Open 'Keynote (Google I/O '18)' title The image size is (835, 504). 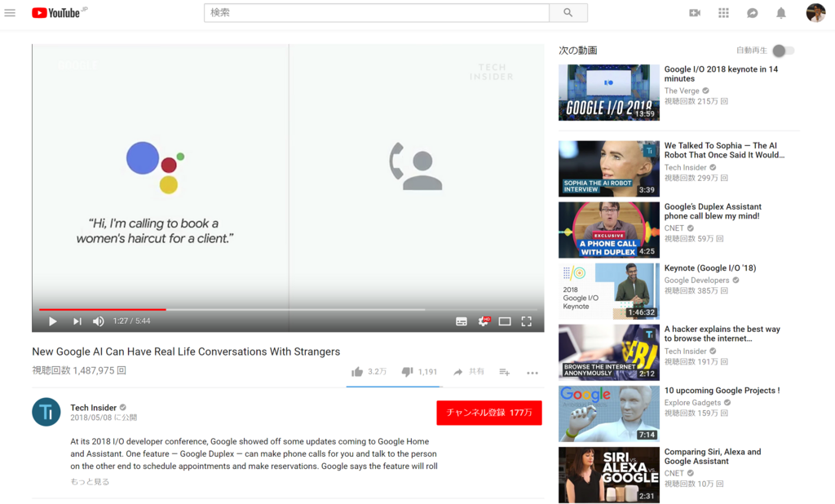[x=710, y=268]
